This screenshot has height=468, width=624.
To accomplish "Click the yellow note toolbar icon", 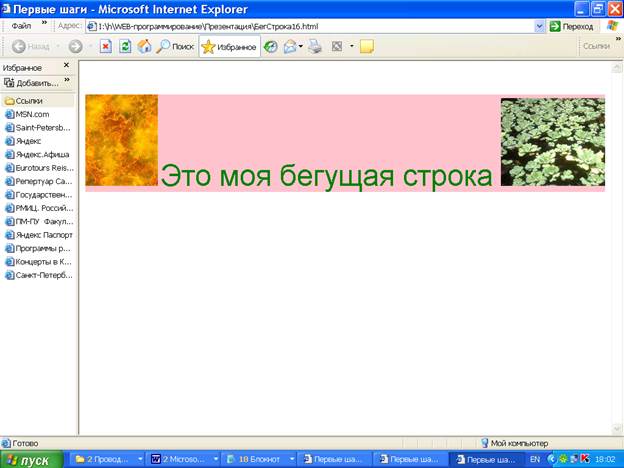I will (x=367, y=47).
